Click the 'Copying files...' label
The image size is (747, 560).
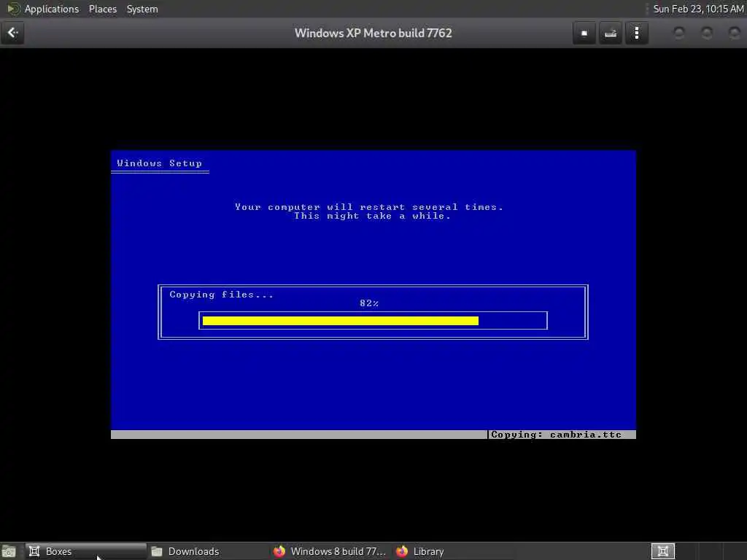coord(222,295)
